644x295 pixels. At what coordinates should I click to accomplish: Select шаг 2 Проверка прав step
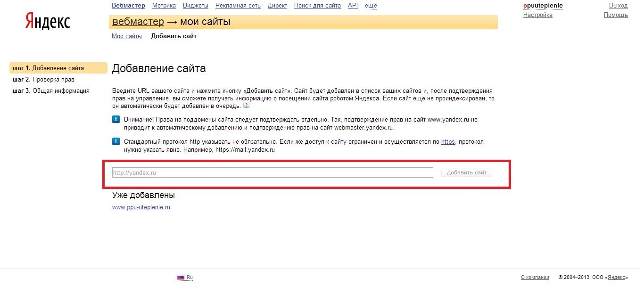pyautogui.click(x=44, y=80)
